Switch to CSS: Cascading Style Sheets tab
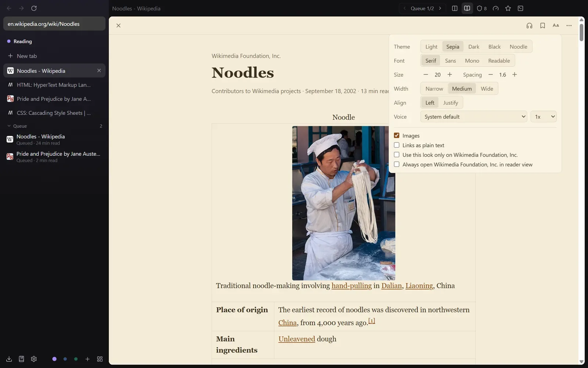Viewport: 588px width, 368px height. click(54, 113)
